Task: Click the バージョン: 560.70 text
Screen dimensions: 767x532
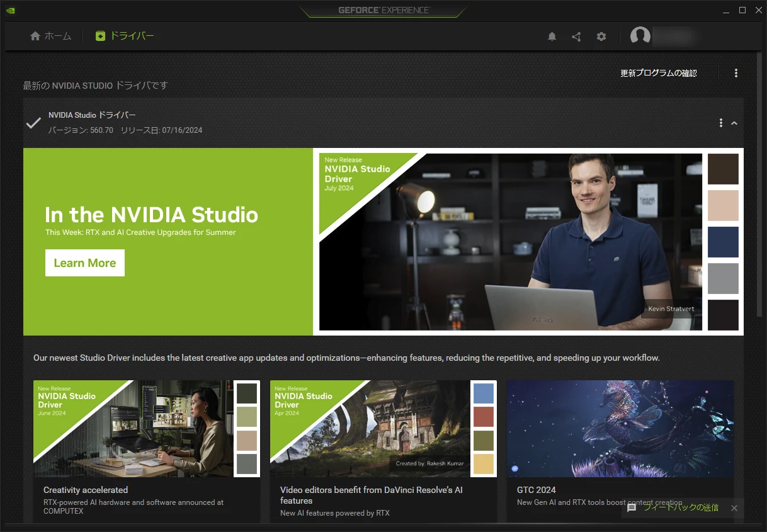Action: 81,130
